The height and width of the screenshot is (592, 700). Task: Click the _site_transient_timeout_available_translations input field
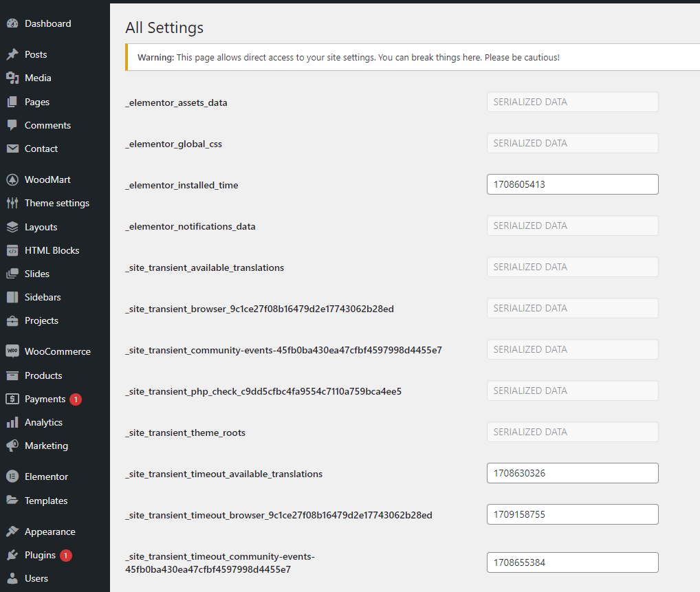click(572, 473)
